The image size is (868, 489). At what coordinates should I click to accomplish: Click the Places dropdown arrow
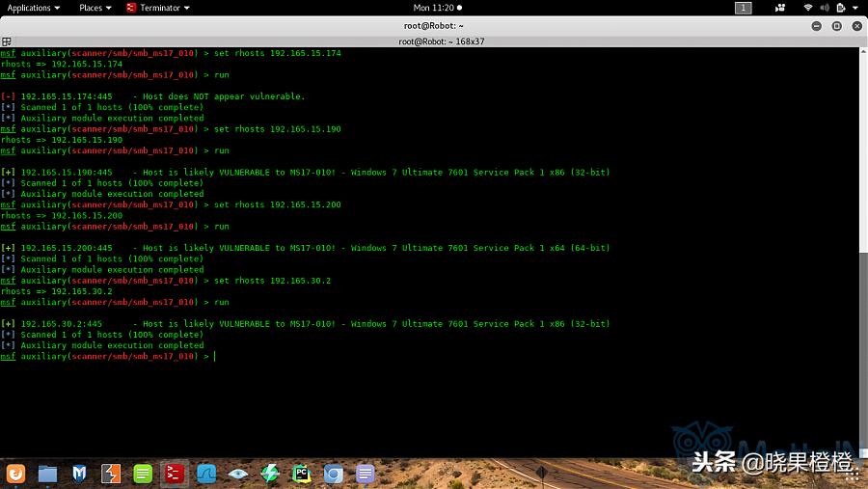tap(108, 8)
